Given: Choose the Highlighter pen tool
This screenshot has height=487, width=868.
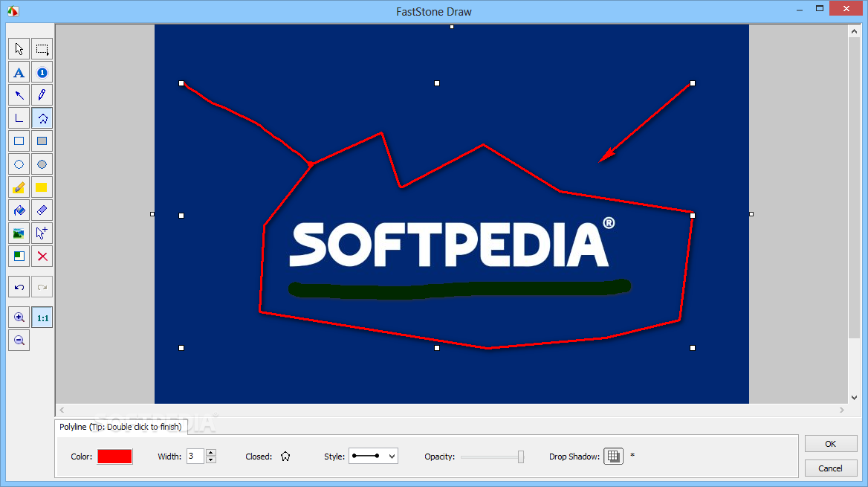Looking at the screenshot, I should point(19,187).
